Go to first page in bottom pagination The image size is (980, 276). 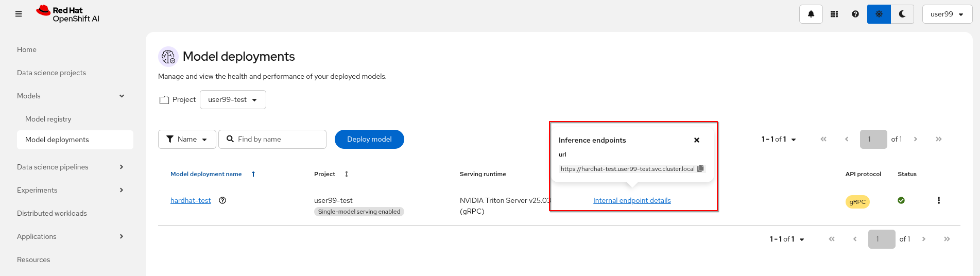832,239
